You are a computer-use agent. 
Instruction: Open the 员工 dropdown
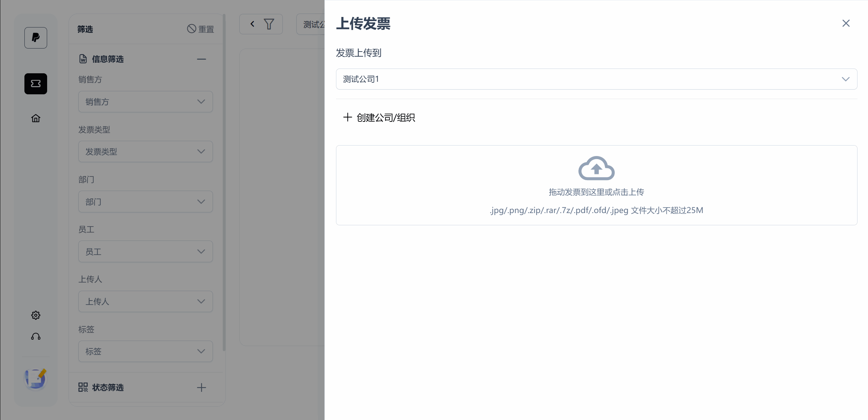(x=145, y=251)
